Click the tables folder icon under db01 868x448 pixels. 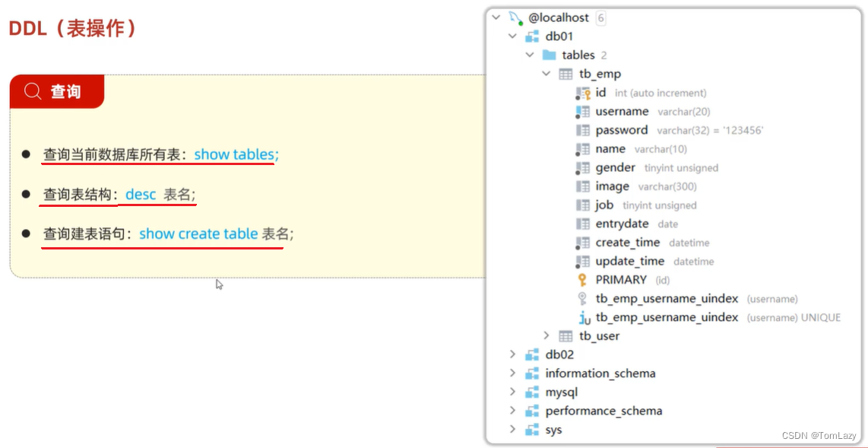[x=548, y=55]
